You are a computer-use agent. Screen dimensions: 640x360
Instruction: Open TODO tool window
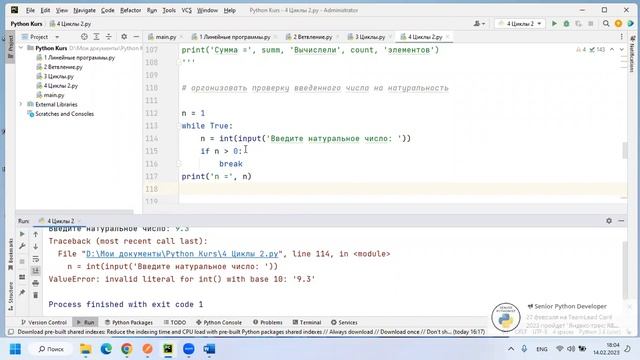click(x=175, y=322)
